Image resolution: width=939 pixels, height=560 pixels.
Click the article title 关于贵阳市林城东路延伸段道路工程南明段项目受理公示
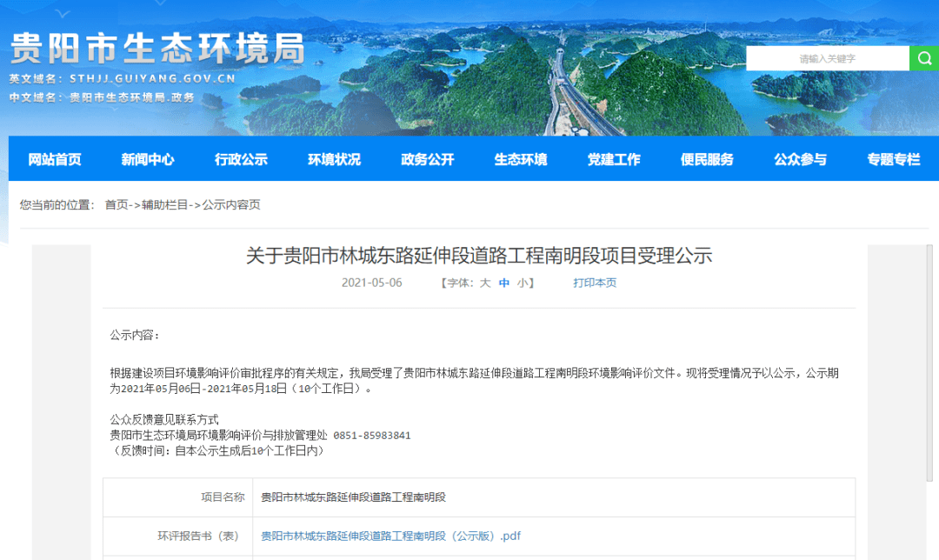[x=479, y=256]
